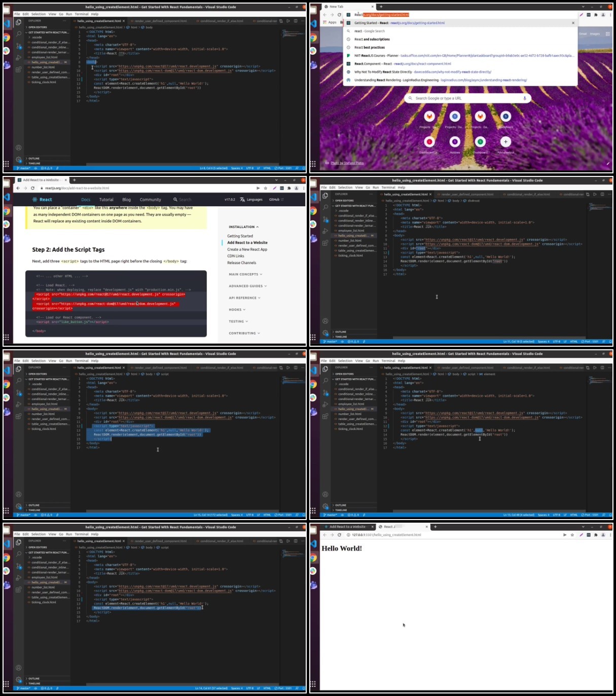Open Accounts icon in VS Code showing 172 selected

coord(19,494)
